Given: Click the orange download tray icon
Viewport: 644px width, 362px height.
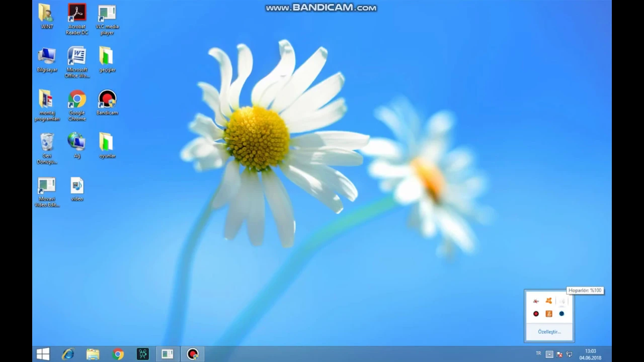Looking at the screenshot, I should coord(549,314).
